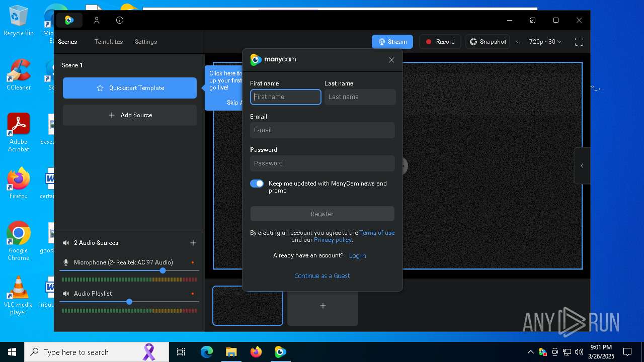The width and height of the screenshot is (644, 362).
Task: Click the Quickstart Template button
Action: coord(130,88)
